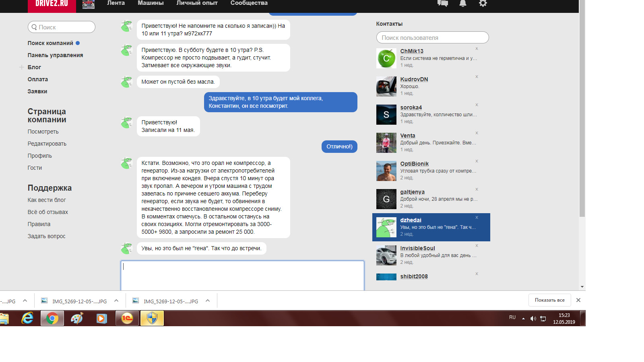The image size is (644, 362).
Task: Click Показать все downloads button
Action: (549, 300)
